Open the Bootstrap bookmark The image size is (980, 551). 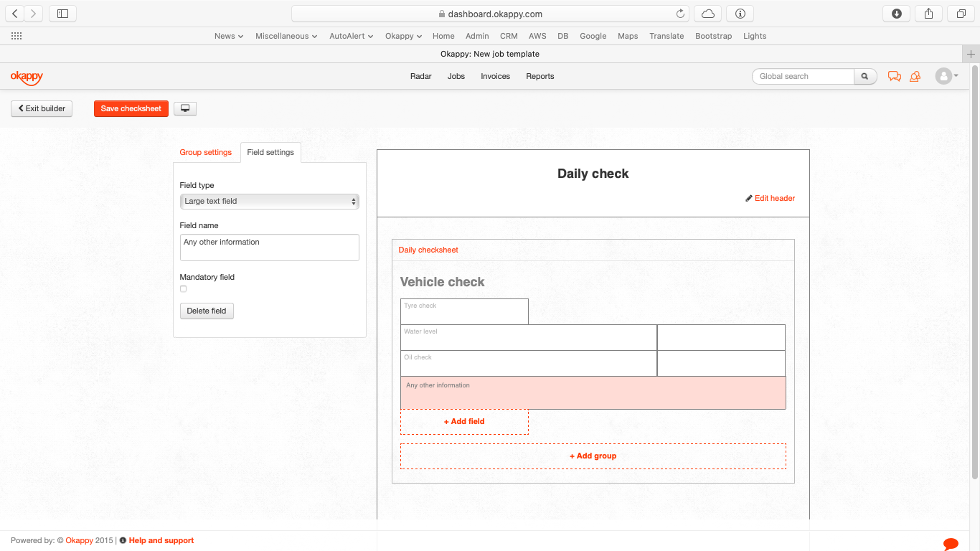click(x=714, y=36)
